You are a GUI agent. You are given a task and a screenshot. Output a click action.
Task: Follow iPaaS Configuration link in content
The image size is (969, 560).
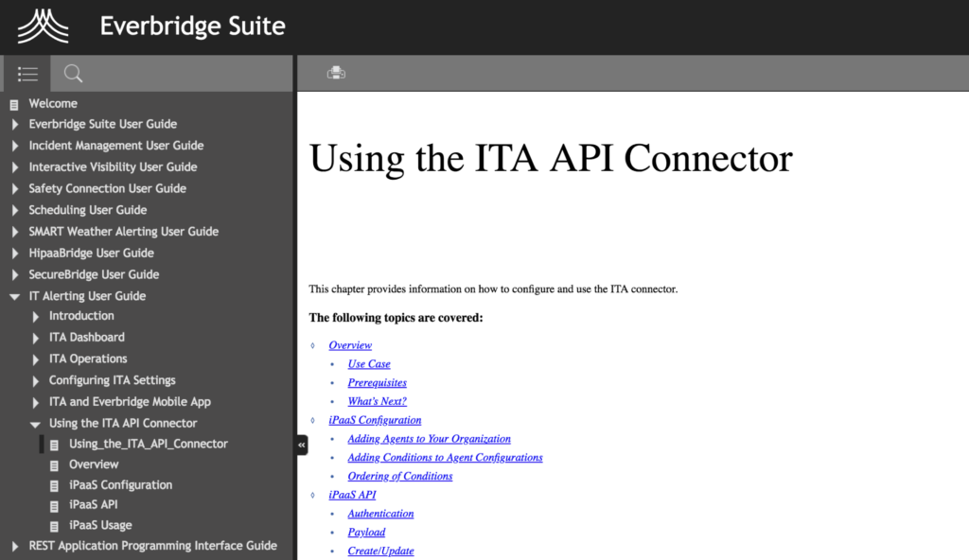pos(375,420)
